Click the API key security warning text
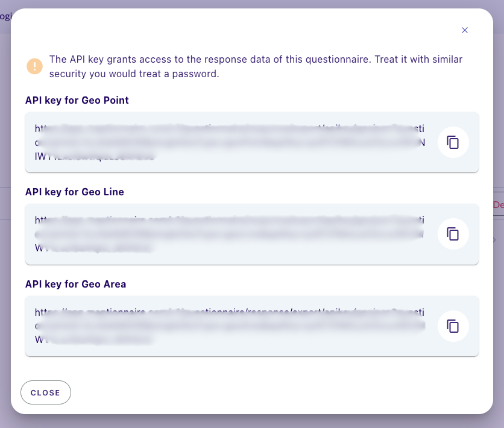Viewport: 504px width, 428px height. coord(256,66)
